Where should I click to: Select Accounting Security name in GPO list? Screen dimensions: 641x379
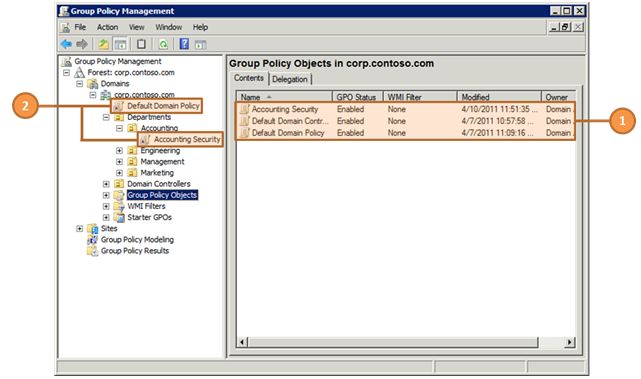pos(285,109)
